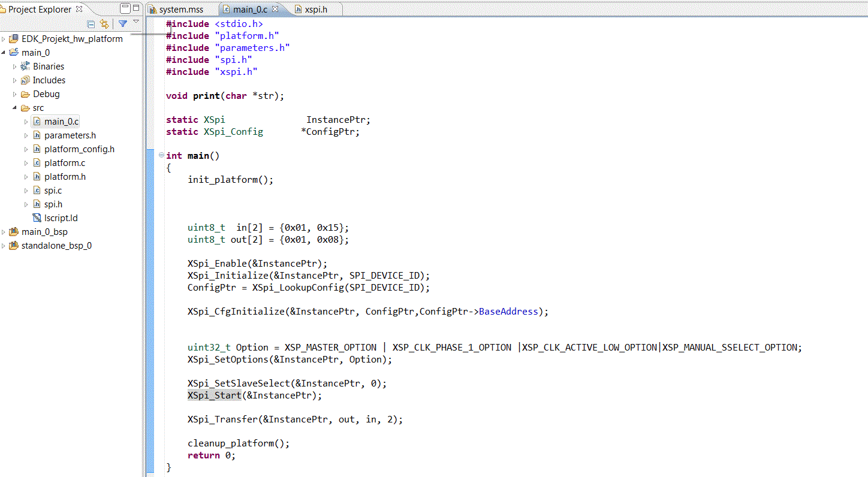Expand the spi.c file node
Image resolution: width=868 pixels, height=477 pixels.
click(x=26, y=191)
